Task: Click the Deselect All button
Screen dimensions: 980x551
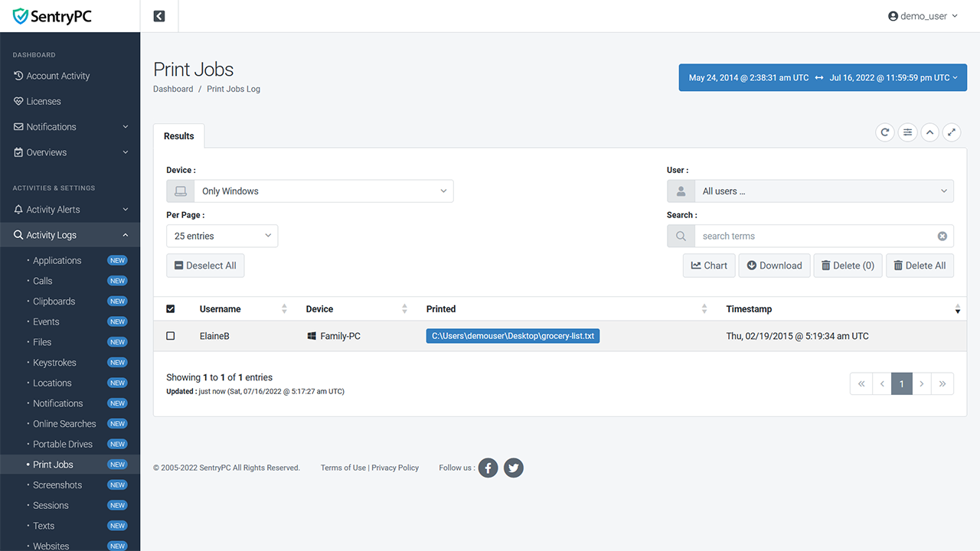Action: click(x=205, y=266)
